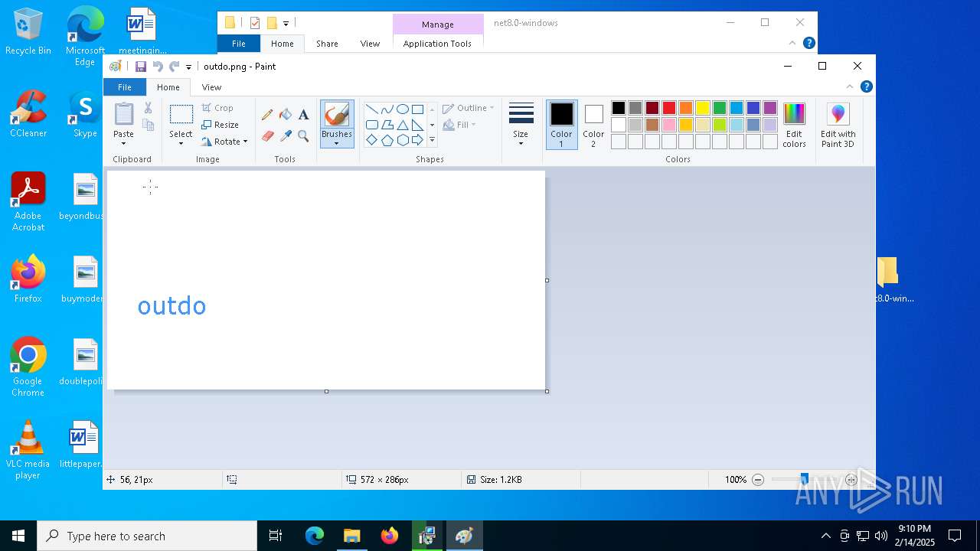The height and width of the screenshot is (551, 980).
Task: Select the Eraser tool
Action: [x=267, y=136]
